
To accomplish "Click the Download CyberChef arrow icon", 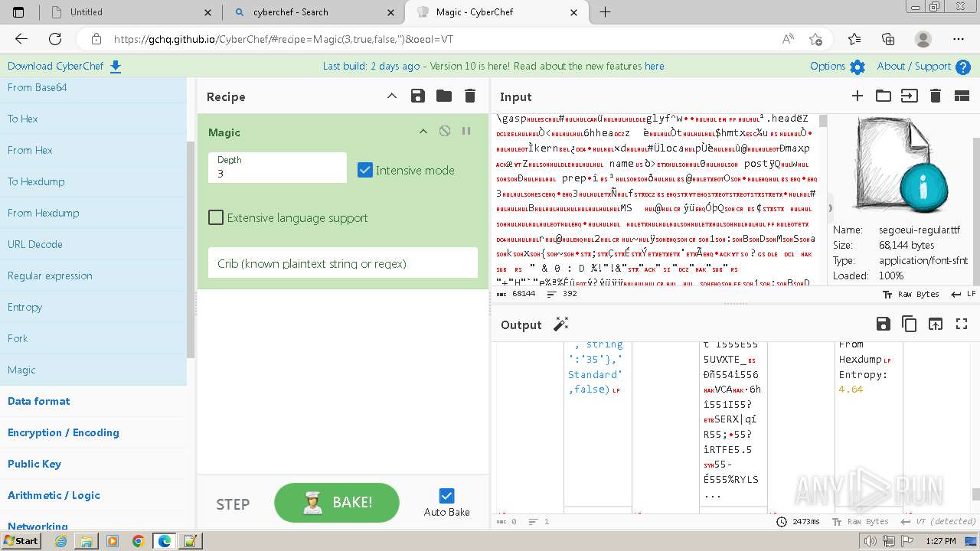I will pyautogui.click(x=116, y=67).
